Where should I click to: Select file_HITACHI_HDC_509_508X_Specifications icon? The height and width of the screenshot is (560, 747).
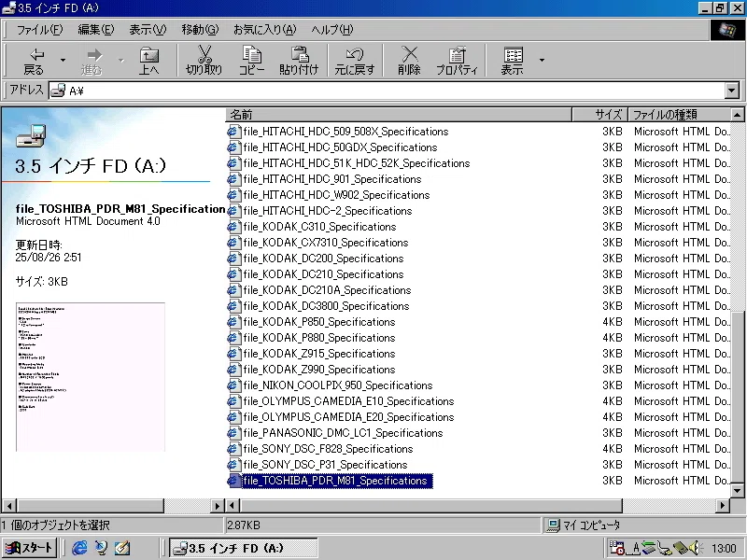click(x=233, y=132)
